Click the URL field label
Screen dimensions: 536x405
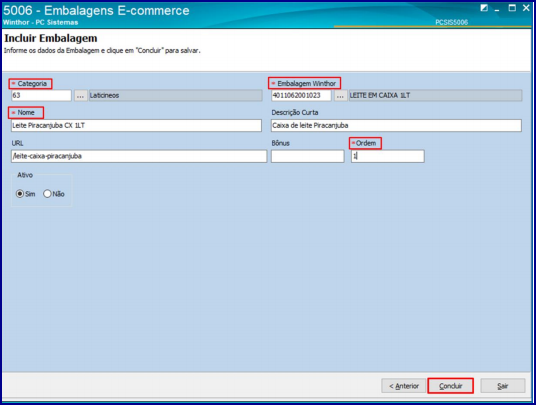tap(17, 143)
